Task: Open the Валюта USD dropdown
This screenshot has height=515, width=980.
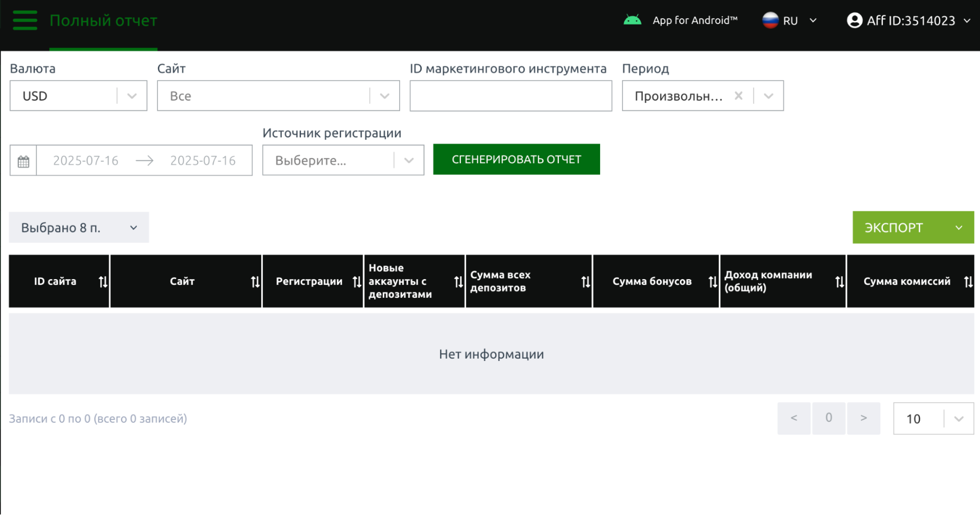Action: click(x=78, y=96)
